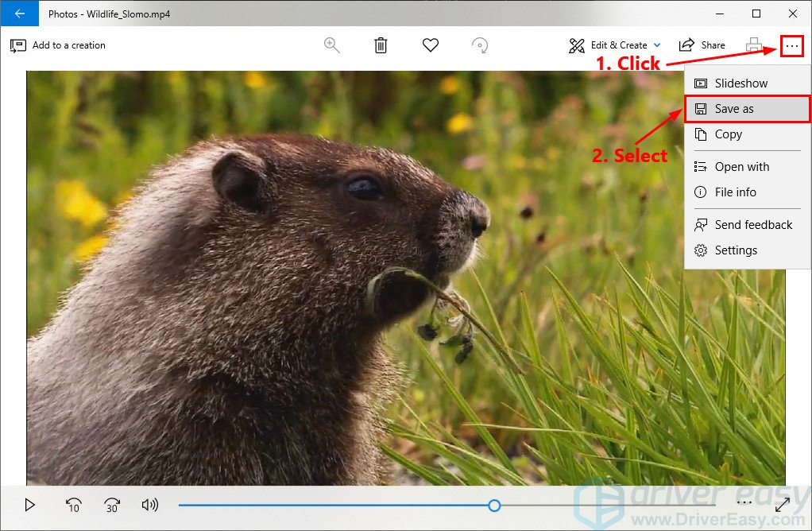Click the Rotate icon
The image size is (812, 531).
coord(480,45)
